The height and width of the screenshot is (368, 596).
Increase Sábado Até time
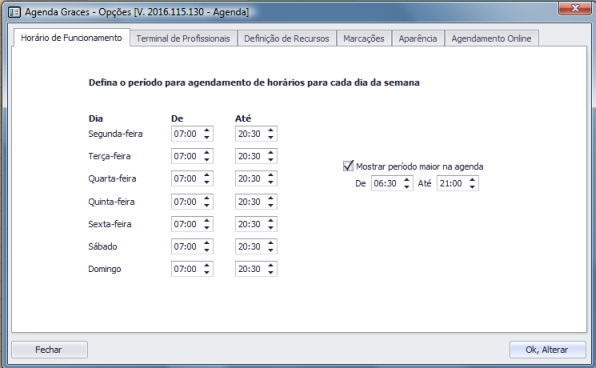click(x=271, y=243)
